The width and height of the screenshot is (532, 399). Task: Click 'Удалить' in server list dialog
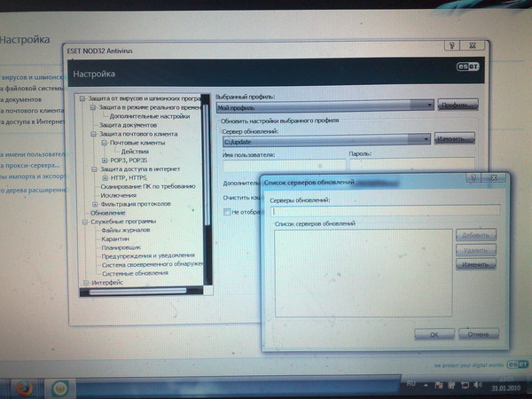[x=475, y=250]
